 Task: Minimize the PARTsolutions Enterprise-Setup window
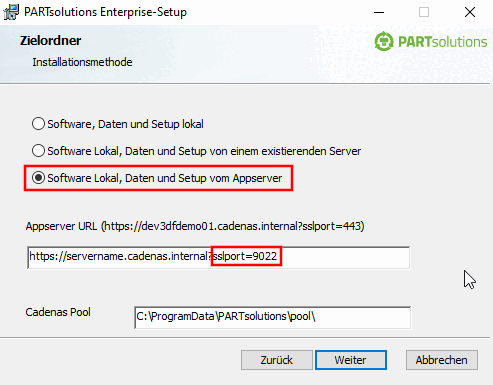click(379, 12)
